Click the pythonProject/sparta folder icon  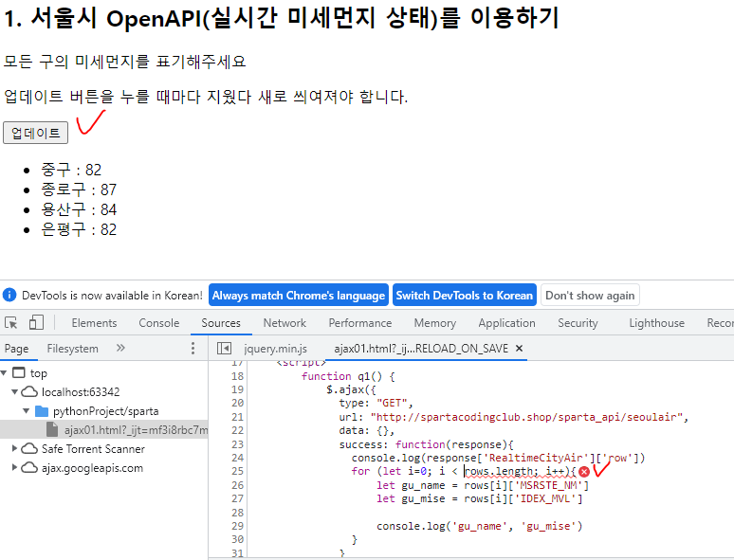(42, 411)
